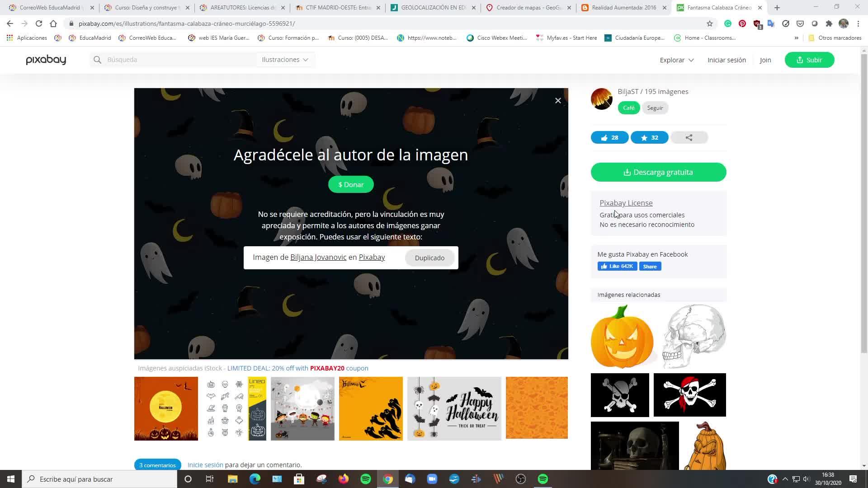The width and height of the screenshot is (868, 488).
Task: Click the Facebook Like 642K button
Action: point(617,267)
